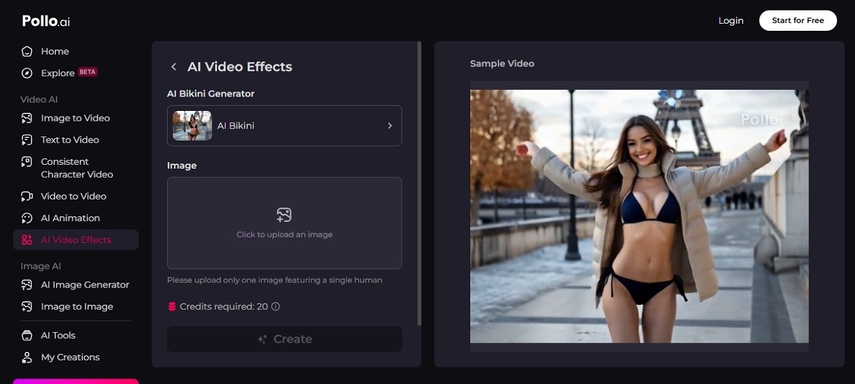Click the Login link
Image resolution: width=855 pixels, height=384 pixels.
click(731, 21)
